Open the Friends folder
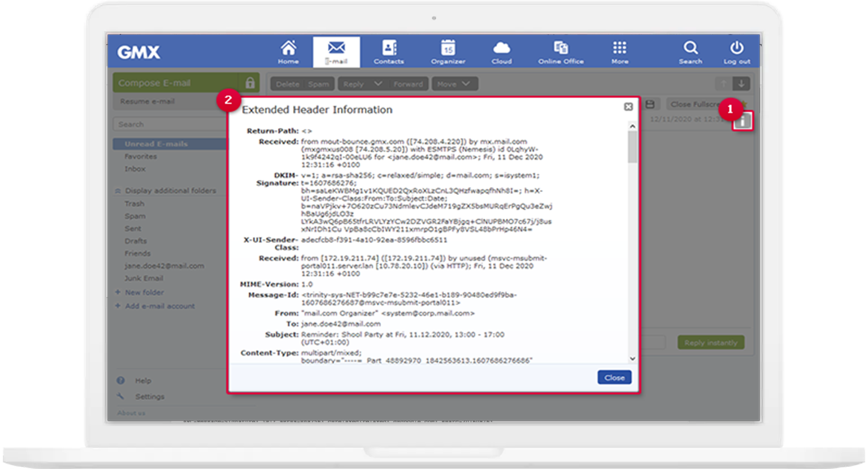Image resolution: width=868 pixels, height=469 pixels. click(x=137, y=253)
